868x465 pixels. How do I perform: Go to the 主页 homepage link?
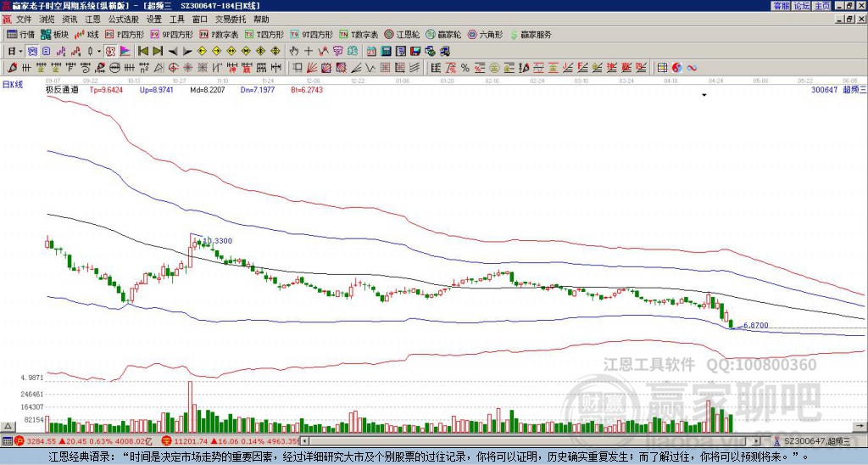click(822, 6)
